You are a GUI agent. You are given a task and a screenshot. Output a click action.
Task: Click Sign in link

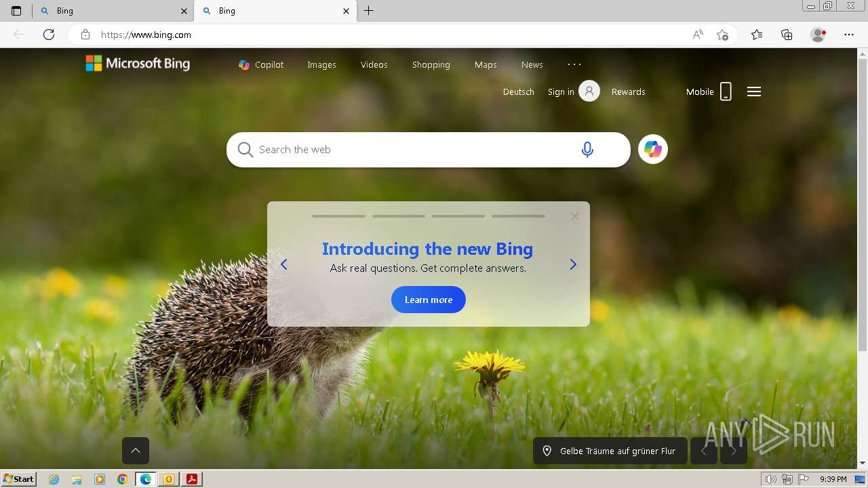[561, 91]
